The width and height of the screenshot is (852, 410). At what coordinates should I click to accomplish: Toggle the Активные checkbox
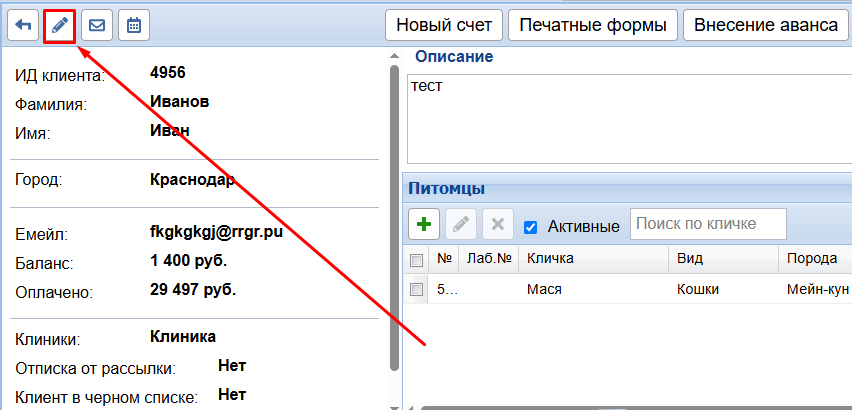pyautogui.click(x=530, y=227)
